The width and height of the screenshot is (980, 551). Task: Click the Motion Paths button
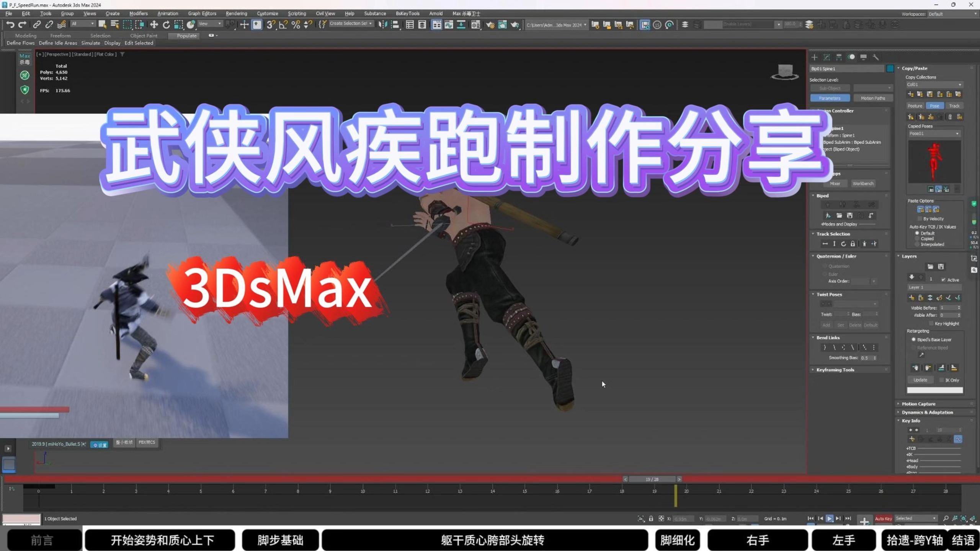point(873,98)
